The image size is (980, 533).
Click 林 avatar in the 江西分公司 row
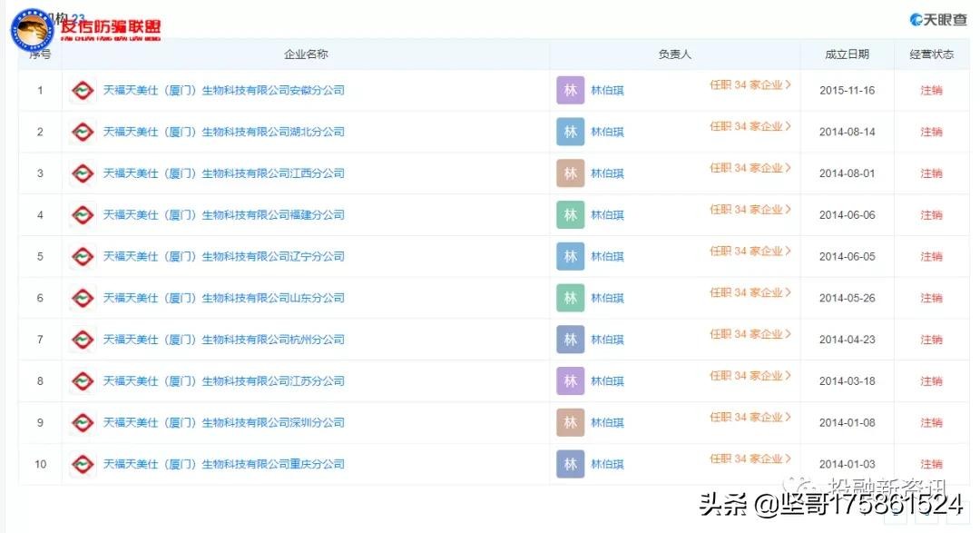click(570, 173)
